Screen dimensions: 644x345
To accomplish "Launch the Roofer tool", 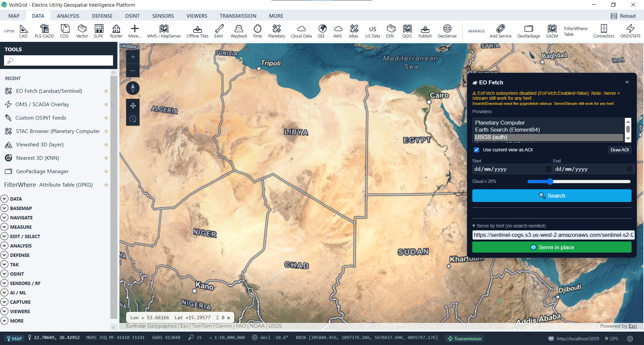I will 116,31.
